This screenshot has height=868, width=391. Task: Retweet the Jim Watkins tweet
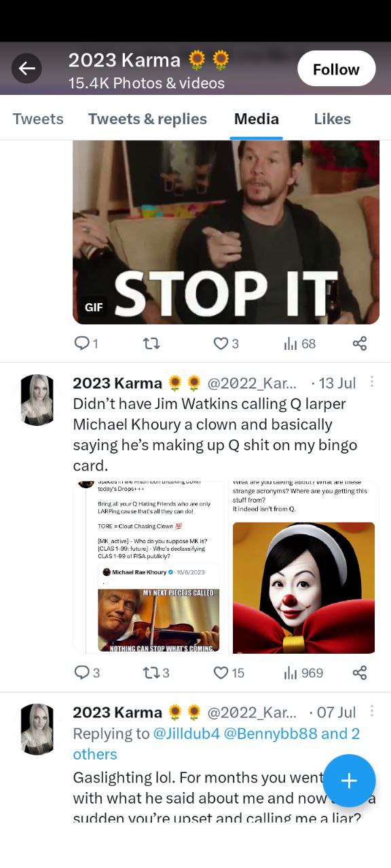pyautogui.click(x=156, y=673)
